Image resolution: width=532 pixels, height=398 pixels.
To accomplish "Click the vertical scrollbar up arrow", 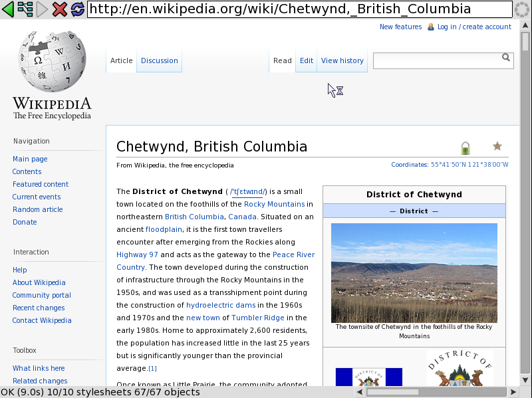I will click(525, 25).
